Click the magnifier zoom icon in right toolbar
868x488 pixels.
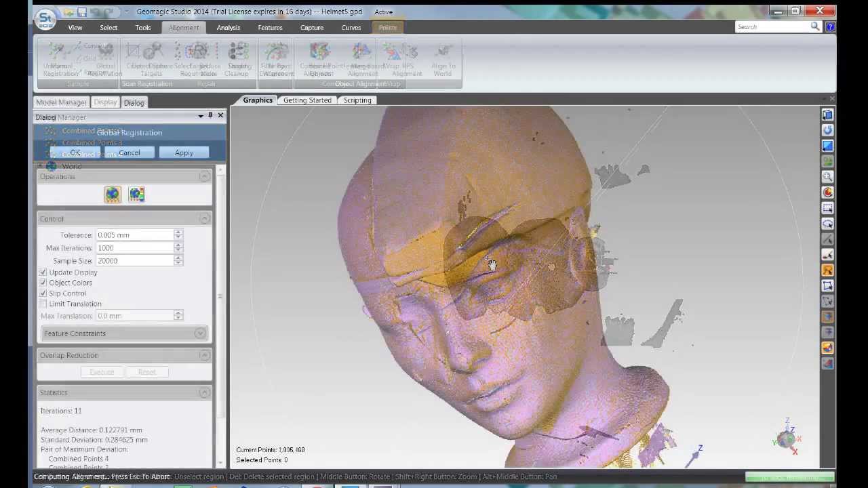coord(827,176)
